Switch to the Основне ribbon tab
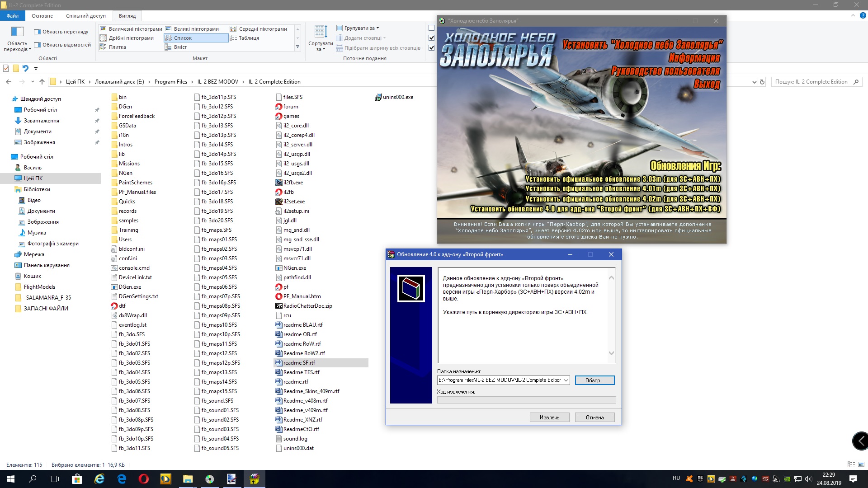Screen dimensions: 868x488 pos(42,16)
